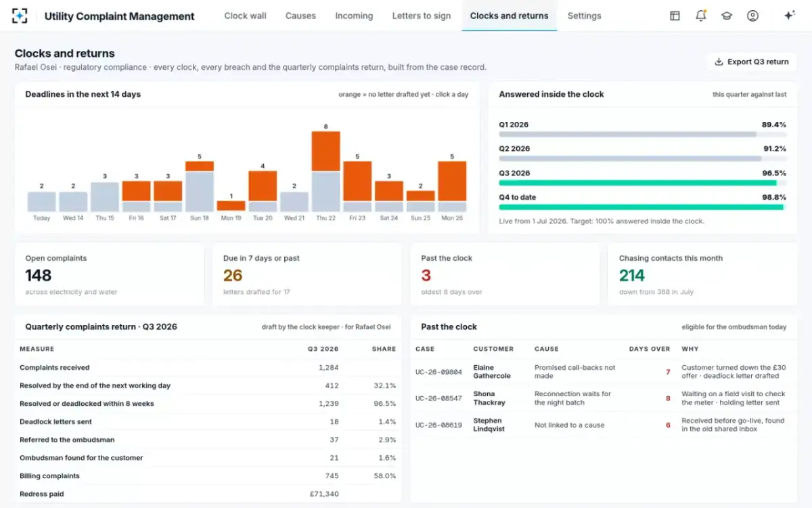
Task: Switch to the Incoming tab
Action: tap(354, 16)
